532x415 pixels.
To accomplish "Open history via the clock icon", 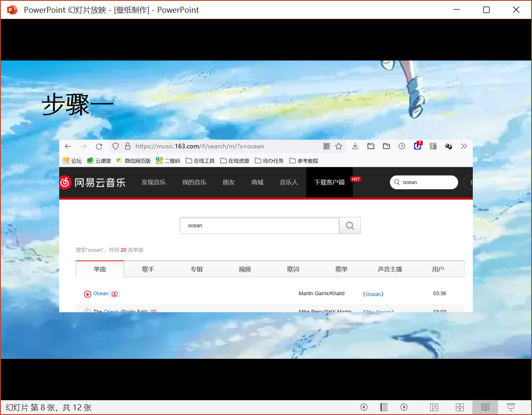I will coord(402,146).
